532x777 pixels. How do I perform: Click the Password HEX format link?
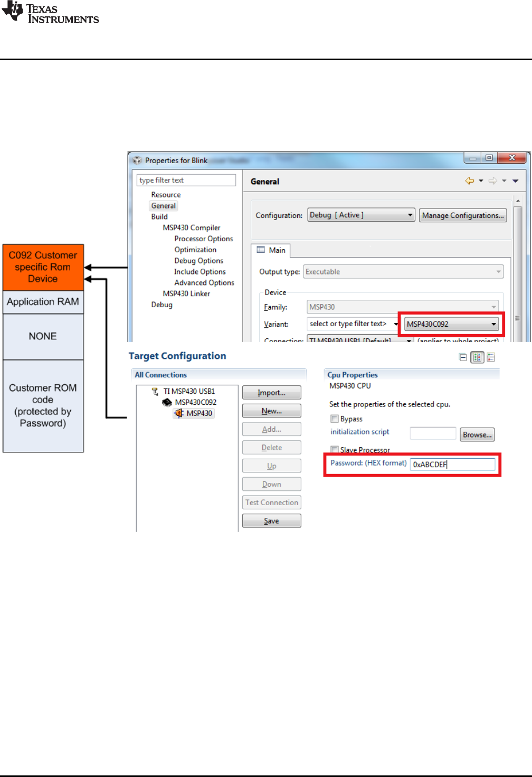point(368,463)
